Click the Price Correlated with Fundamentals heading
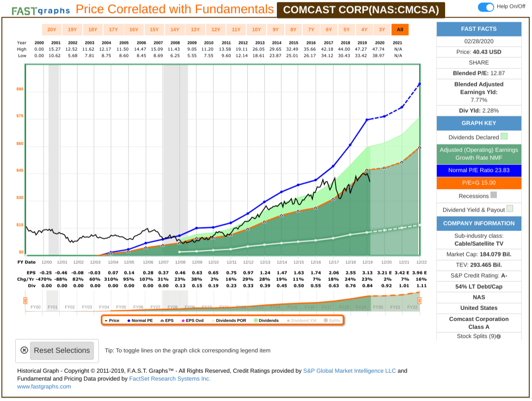 pyautogui.click(x=175, y=10)
